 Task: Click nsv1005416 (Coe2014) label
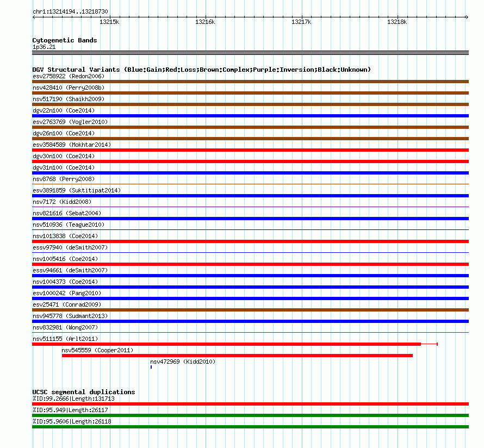point(65,259)
